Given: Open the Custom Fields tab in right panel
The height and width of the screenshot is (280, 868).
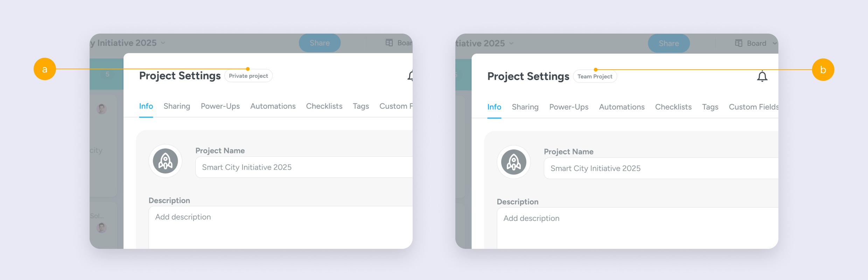Looking at the screenshot, I should click(754, 107).
